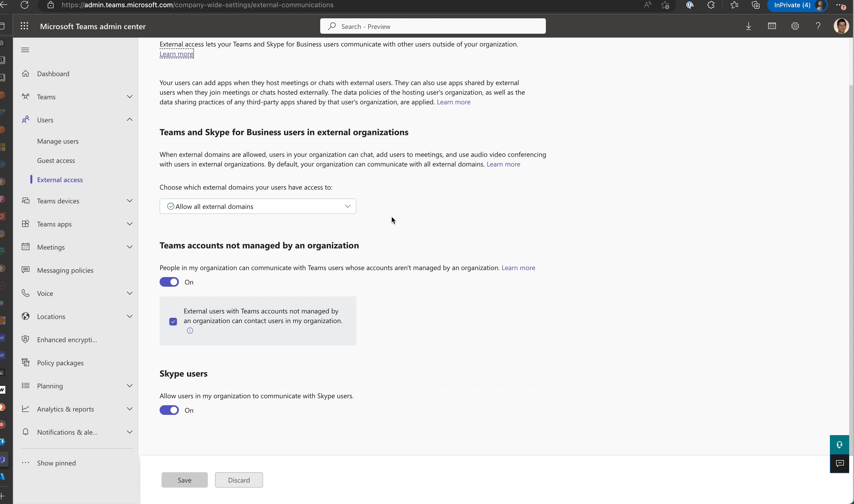Click the downloads arrow icon in header
The image size is (854, 504).
[749, 26]
